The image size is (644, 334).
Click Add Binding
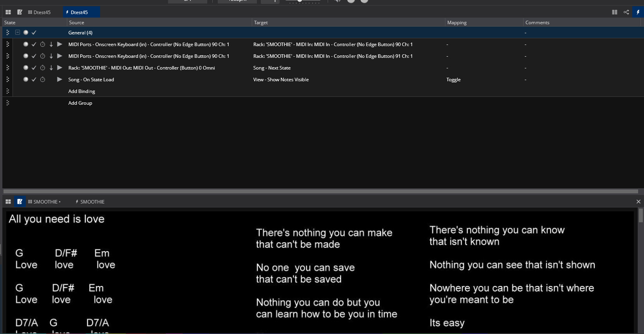coord(81,91)
